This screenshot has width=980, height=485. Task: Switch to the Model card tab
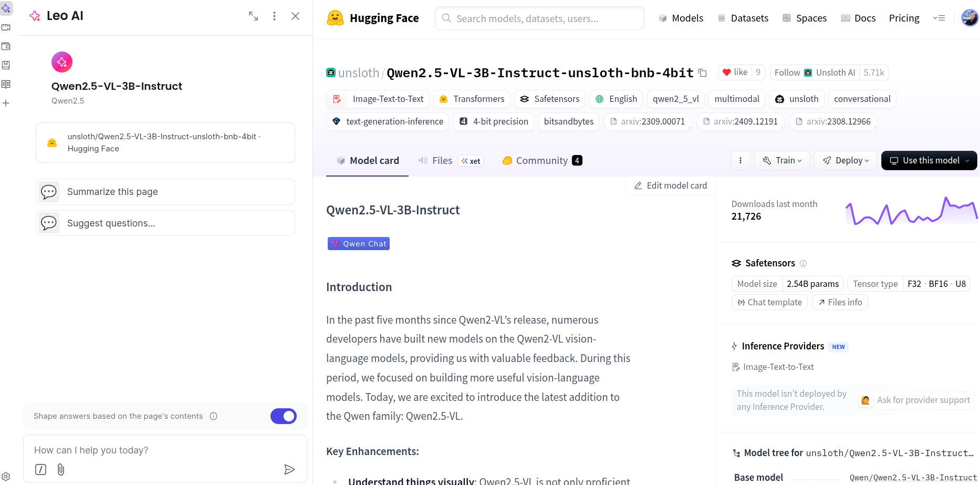[368, 161]
